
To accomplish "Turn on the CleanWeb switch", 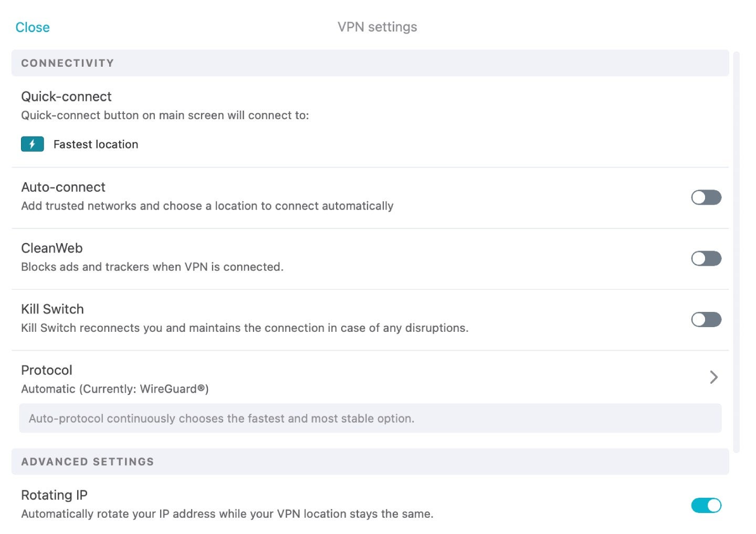I will (706, 258).
